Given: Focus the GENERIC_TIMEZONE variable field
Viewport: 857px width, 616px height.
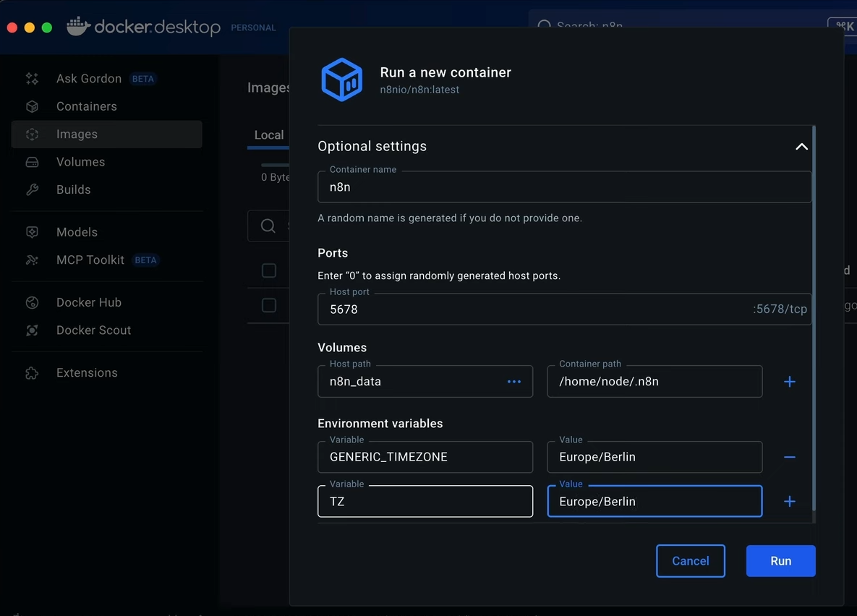Looking at the screenshot, I should pyautogui.click(x=425, y=457).
